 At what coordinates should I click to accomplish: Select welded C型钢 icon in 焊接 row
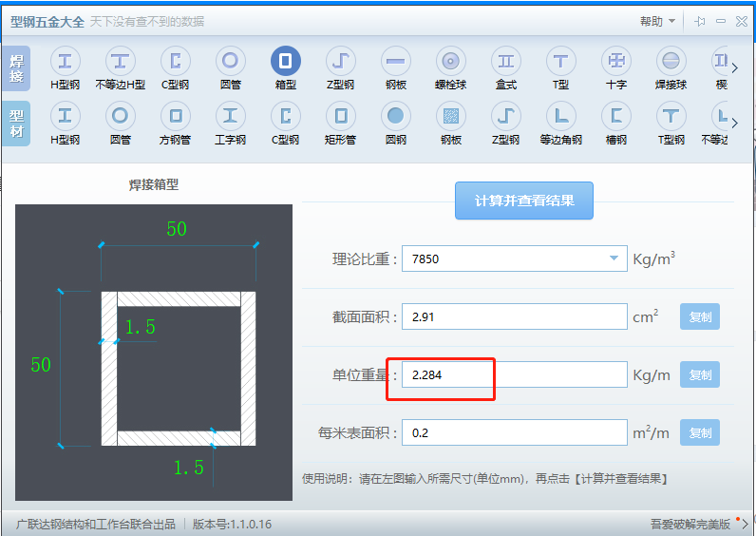(176, 62)
